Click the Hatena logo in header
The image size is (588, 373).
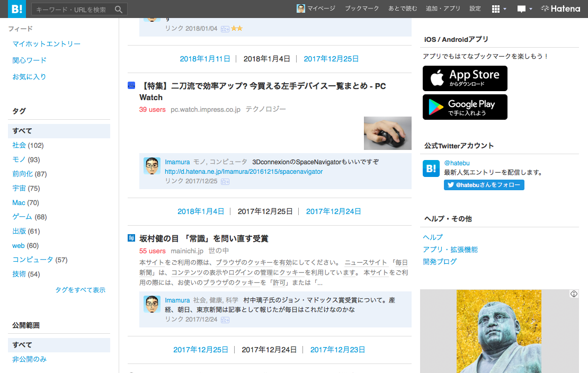[x=560, y=8]
